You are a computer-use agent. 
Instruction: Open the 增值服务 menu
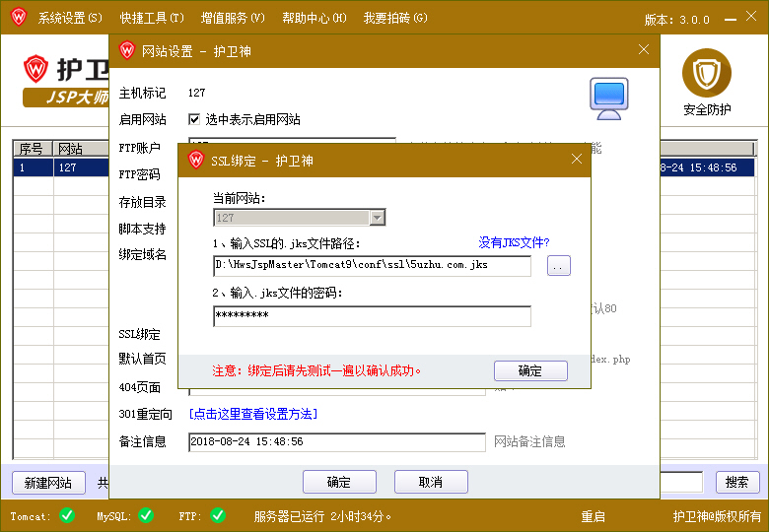tap(233, 18)
